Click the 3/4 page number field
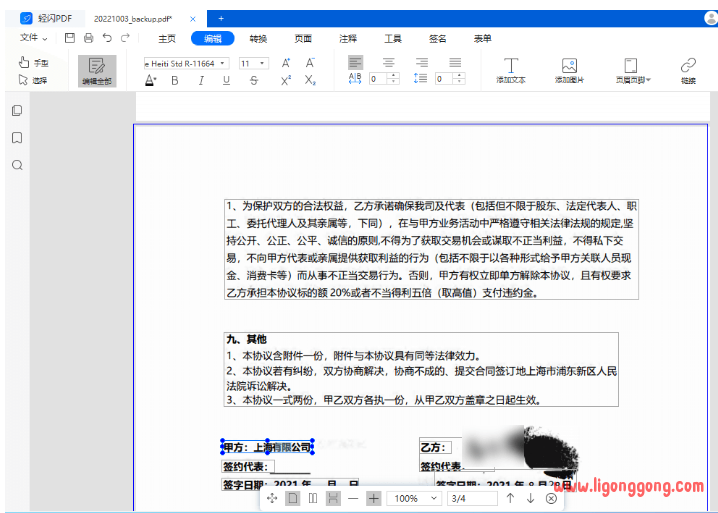 click(x=472, y=498)
